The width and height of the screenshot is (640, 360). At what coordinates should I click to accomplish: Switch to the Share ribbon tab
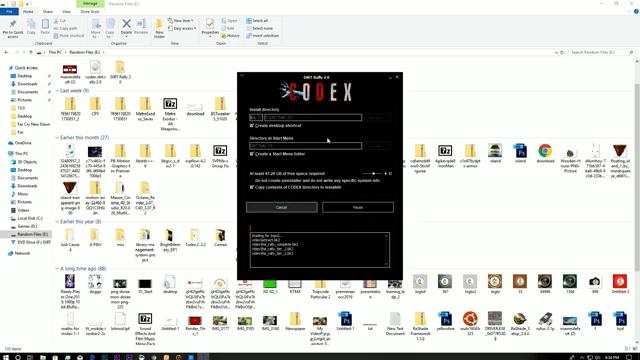[x=47, y=11]
